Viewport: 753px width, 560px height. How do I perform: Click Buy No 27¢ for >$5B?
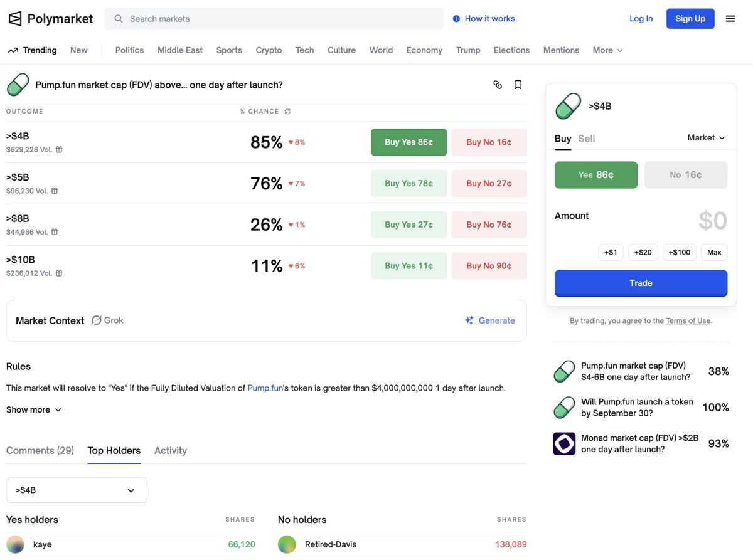(x=489, y=184)
